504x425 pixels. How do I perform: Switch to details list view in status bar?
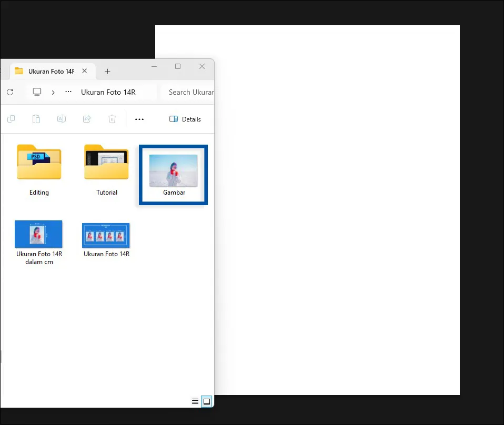195,401
